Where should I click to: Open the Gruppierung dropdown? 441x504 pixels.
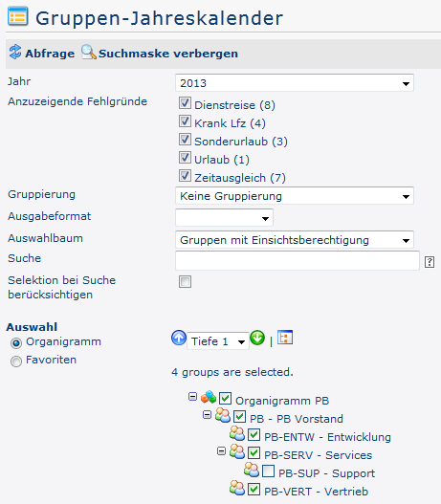point(295,196)
